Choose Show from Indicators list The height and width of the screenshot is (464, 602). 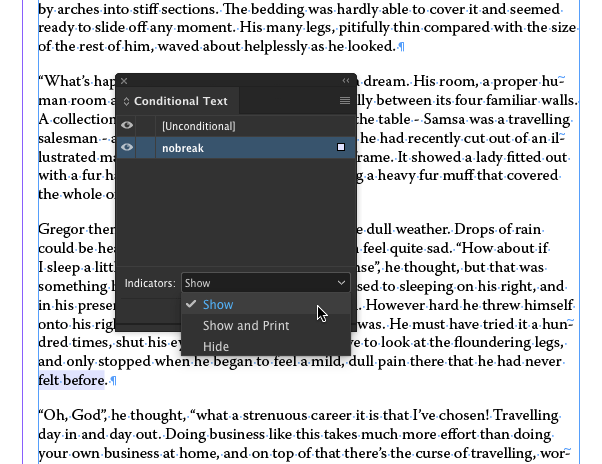[x=218, y=305]
